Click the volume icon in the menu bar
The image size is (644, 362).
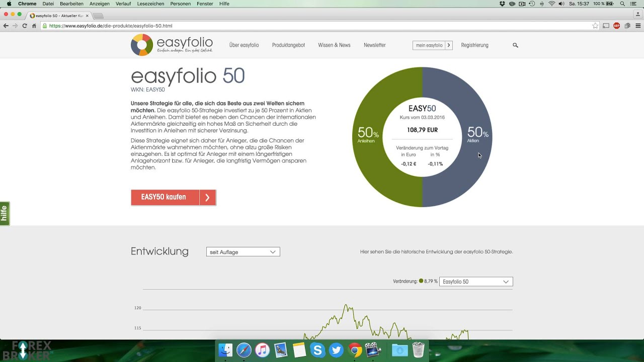(x=561, y=4)
